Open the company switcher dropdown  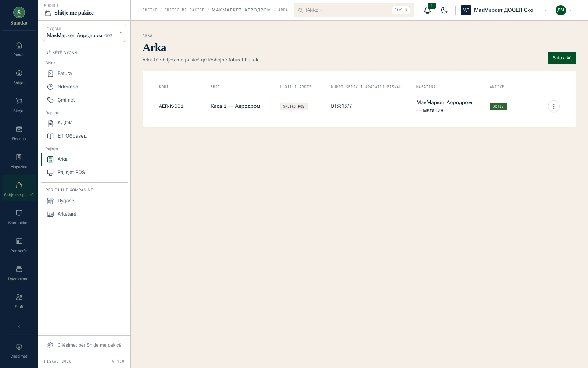(x=504, y=10)
